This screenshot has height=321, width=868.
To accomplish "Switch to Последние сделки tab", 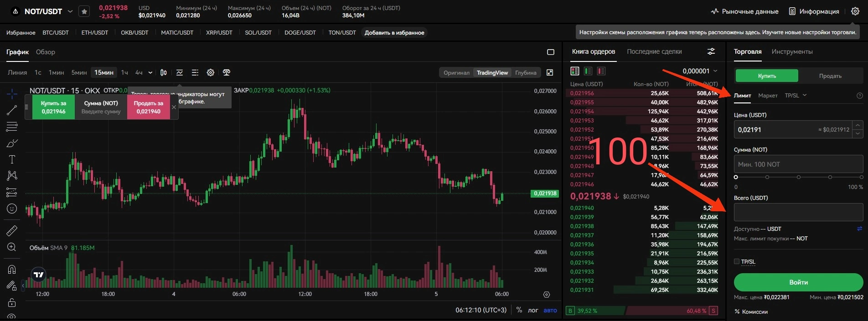I will [x=654, y=51].
